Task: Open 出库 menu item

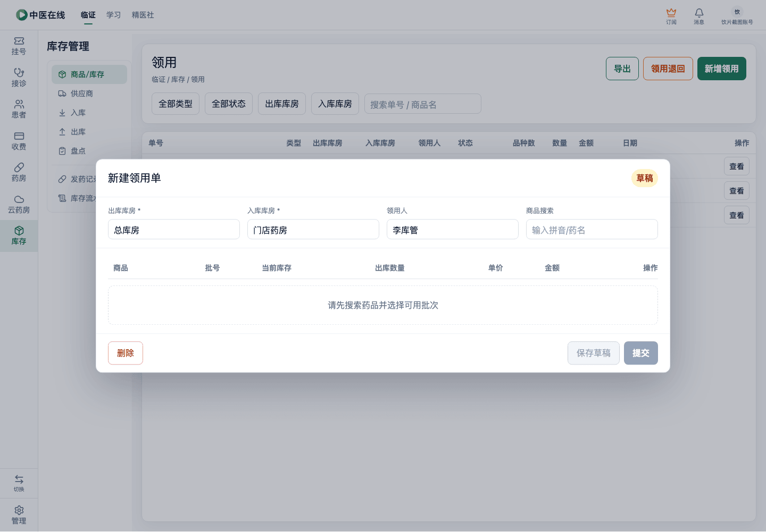Action: tap(89, 132)
